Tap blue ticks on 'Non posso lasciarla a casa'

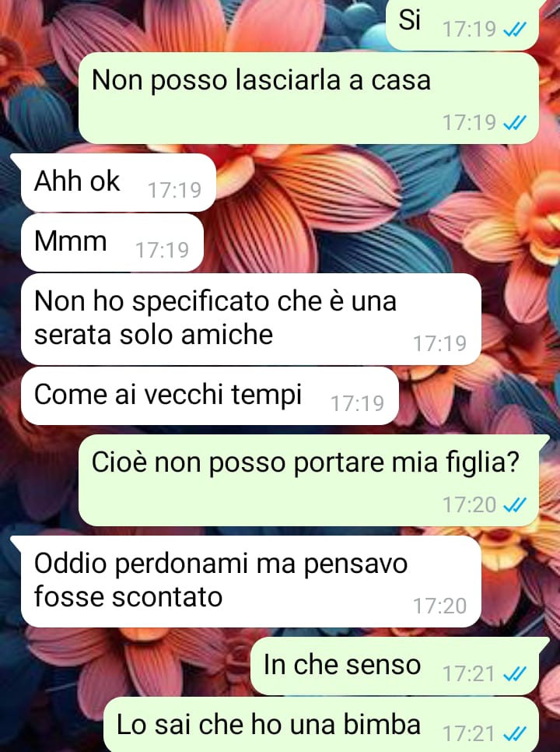point(515,123)
